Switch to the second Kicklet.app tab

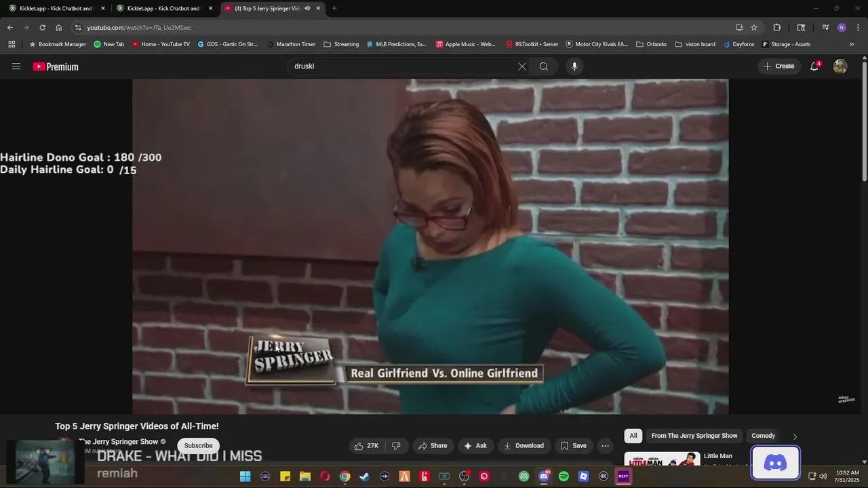(x=165, y=8)
